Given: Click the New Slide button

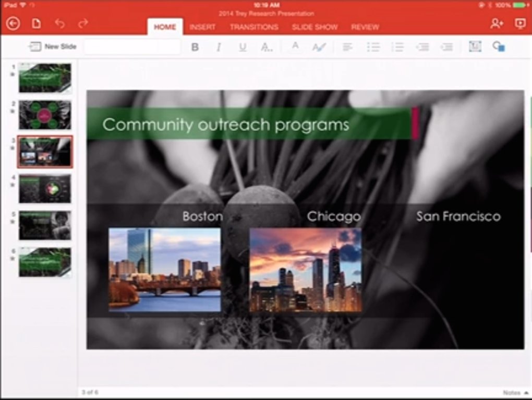Looking at the screenshot, I should pyautogui.click(x=53, y=47).
